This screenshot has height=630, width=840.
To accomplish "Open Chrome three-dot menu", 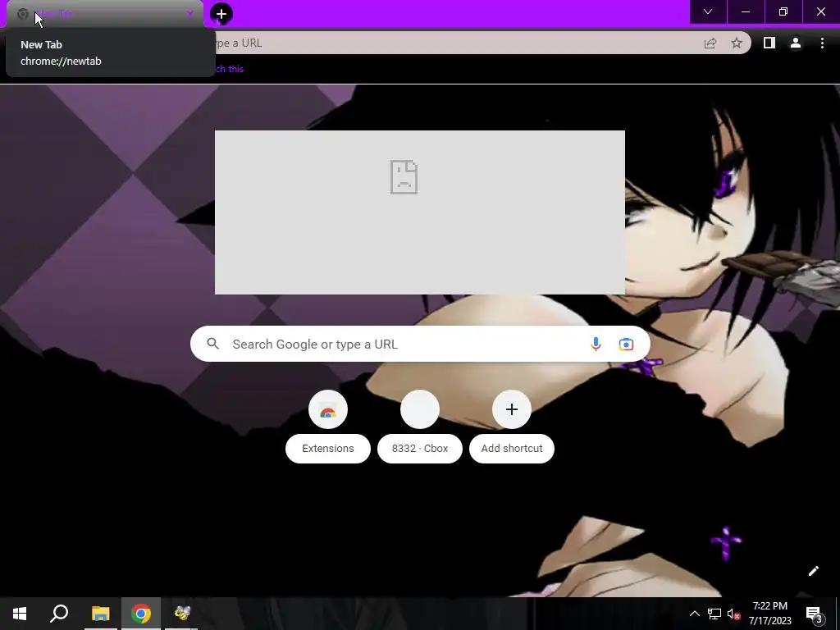I will click(x=822, y=43).
